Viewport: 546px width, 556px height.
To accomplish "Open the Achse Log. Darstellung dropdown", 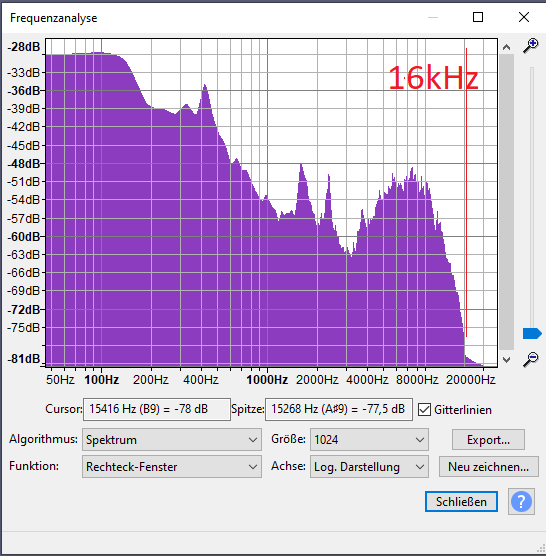I will point(369,467).
